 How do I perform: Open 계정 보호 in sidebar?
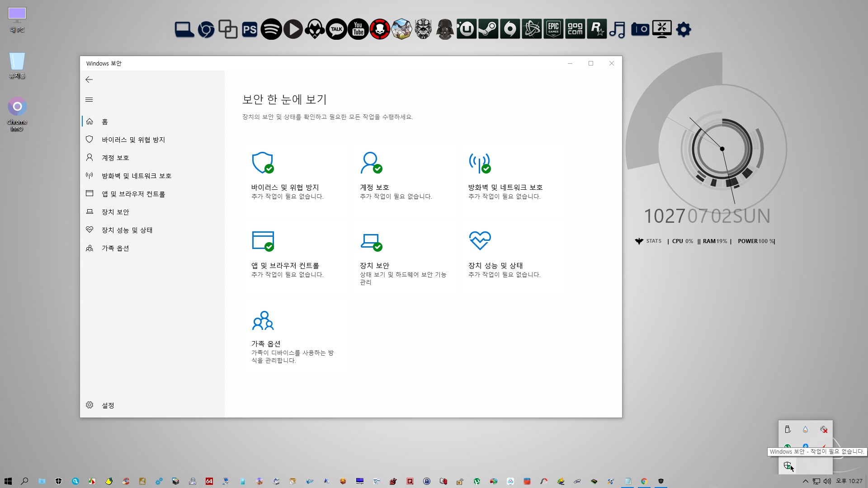(x=153, y=158)
